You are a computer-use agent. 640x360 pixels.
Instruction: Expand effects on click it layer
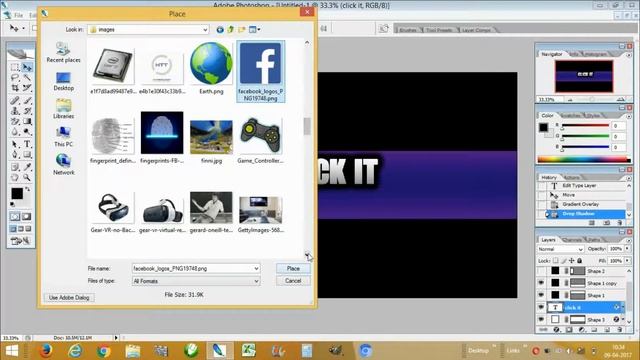point(623,307)
